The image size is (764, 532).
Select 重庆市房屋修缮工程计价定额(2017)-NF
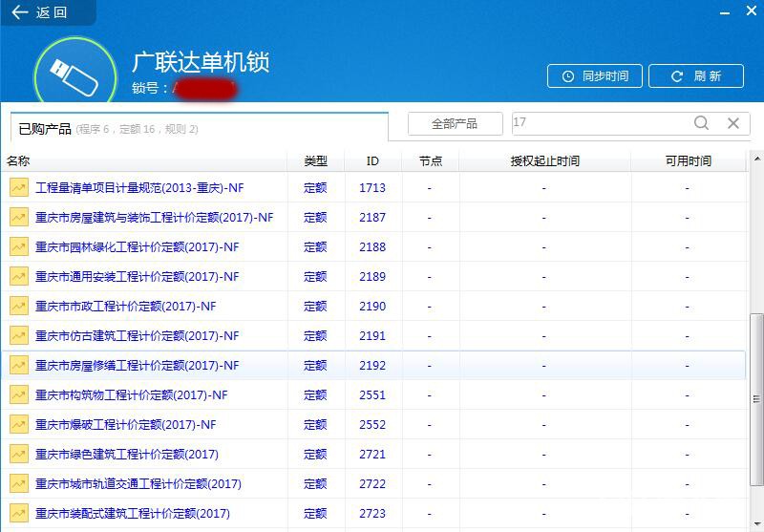137,366
